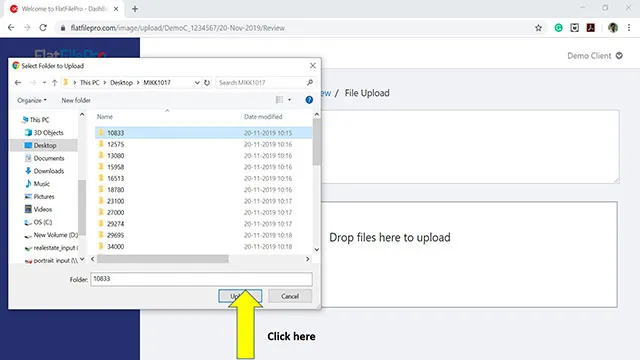Open a new browser tab

135,9
